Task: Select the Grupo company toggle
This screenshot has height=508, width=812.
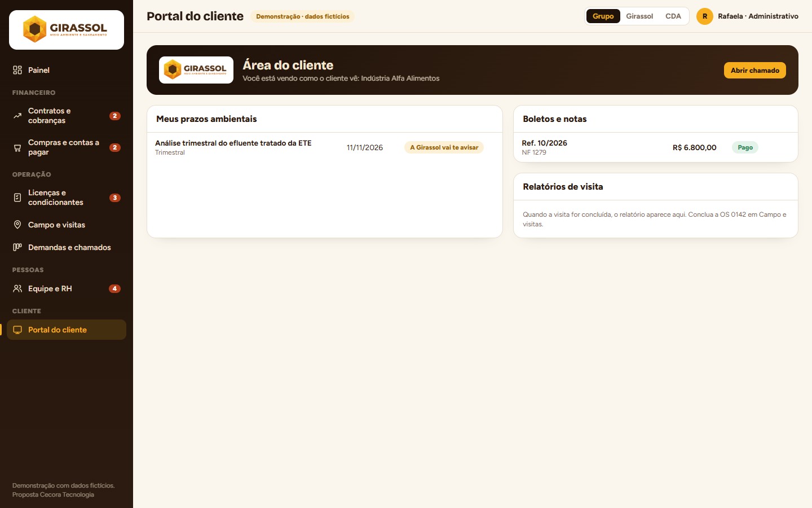Action: tap(603, 16)
